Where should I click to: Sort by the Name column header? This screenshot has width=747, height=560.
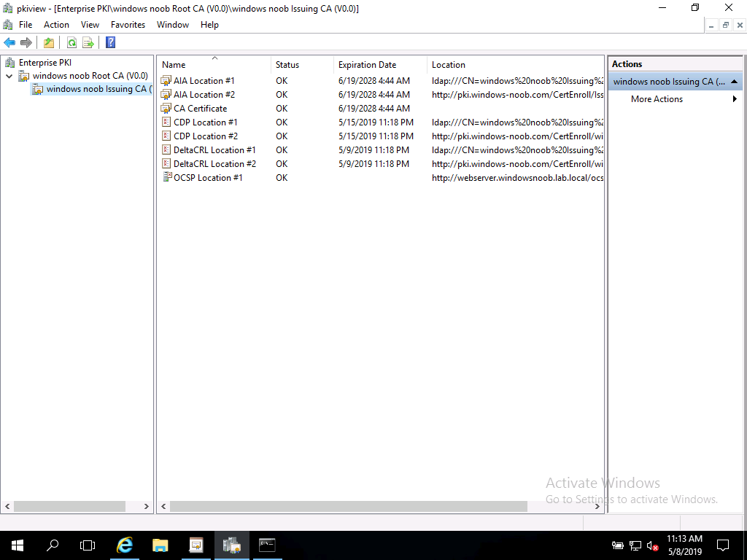pyautogui.click(x=214, y=65)
